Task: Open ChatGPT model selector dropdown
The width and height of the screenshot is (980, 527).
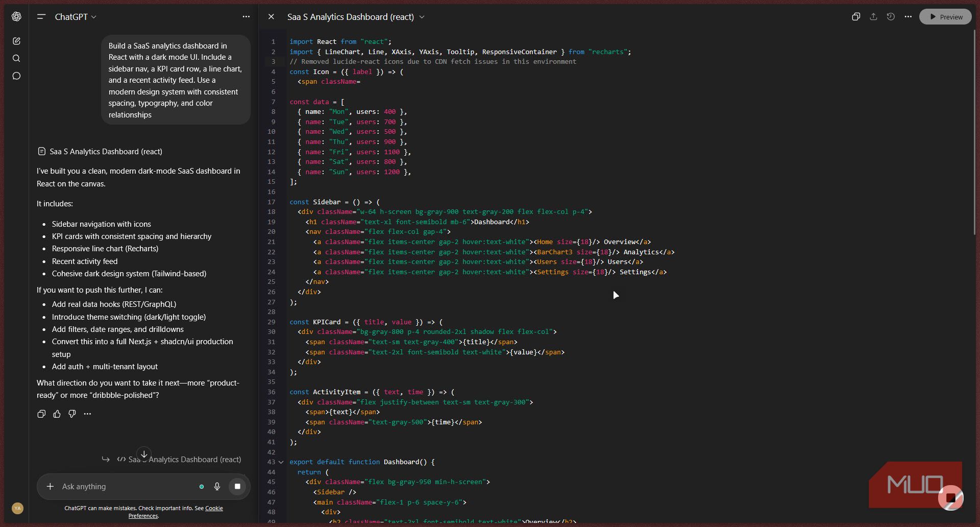Action: [x=76, y=17]
